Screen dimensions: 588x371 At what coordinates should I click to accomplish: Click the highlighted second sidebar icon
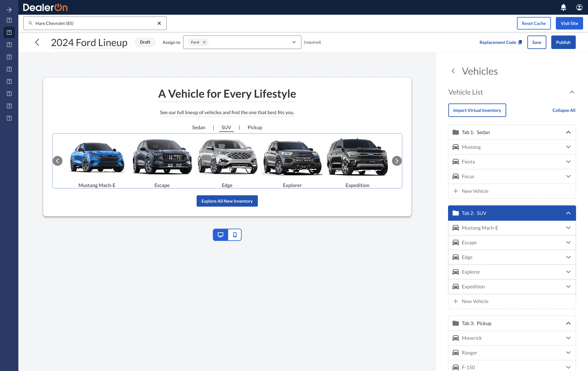(9, 32)
